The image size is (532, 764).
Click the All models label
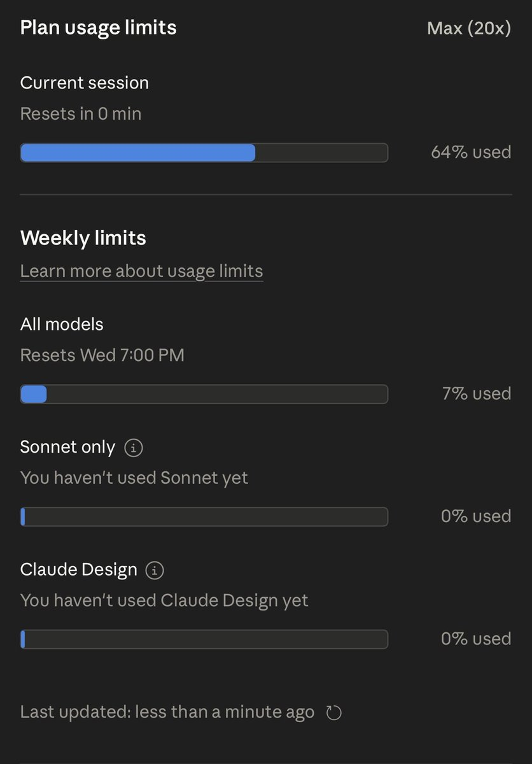pyautogui.click(x=62, y=324)
